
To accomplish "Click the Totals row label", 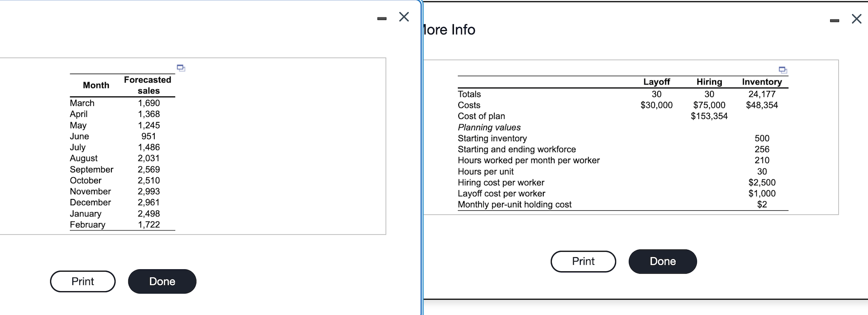I will click(x=469, y=94).
